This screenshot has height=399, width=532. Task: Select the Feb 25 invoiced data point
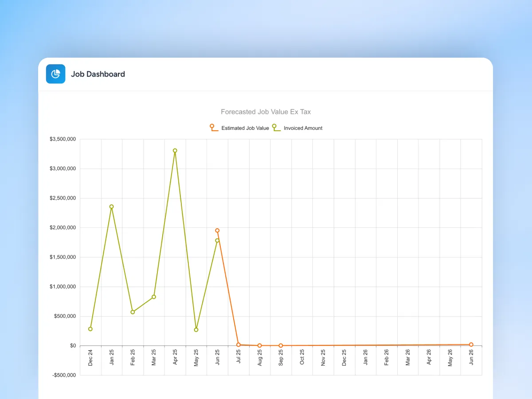[x=133, y=312]
